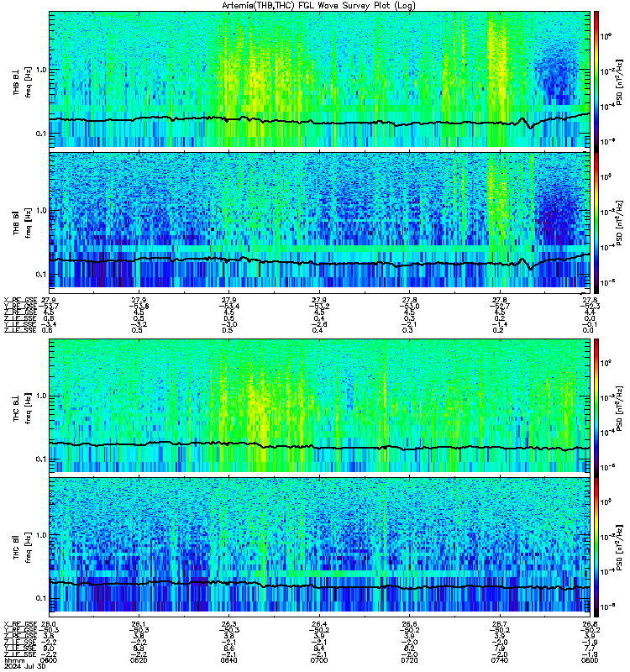Click the THB Y_LE_SSE value -3.0

coord(228,324)
